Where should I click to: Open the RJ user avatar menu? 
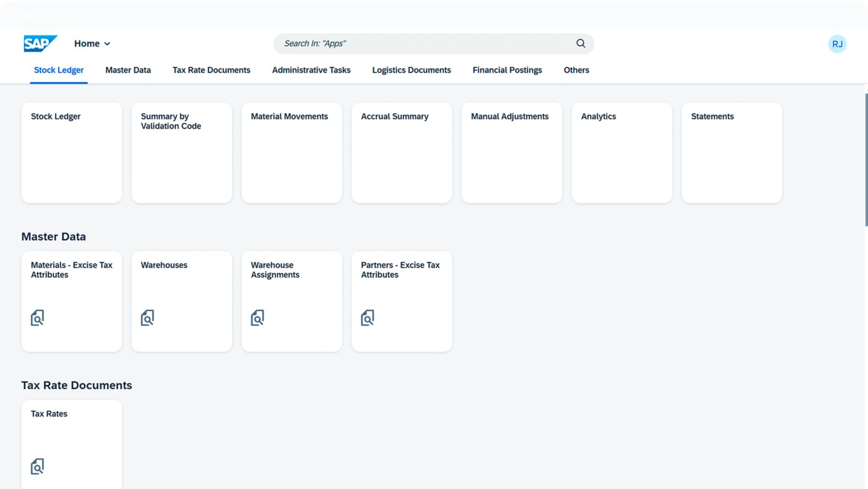[x=837, y=44]
